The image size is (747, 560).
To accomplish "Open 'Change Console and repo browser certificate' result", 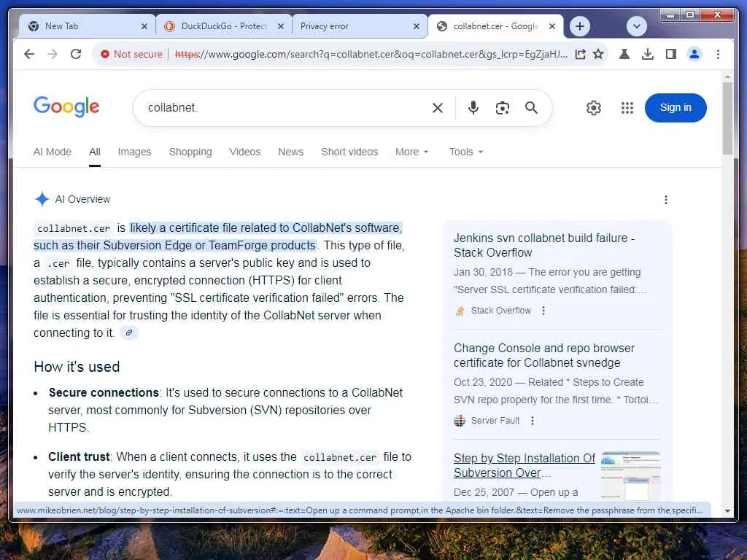I will [544, 355].
